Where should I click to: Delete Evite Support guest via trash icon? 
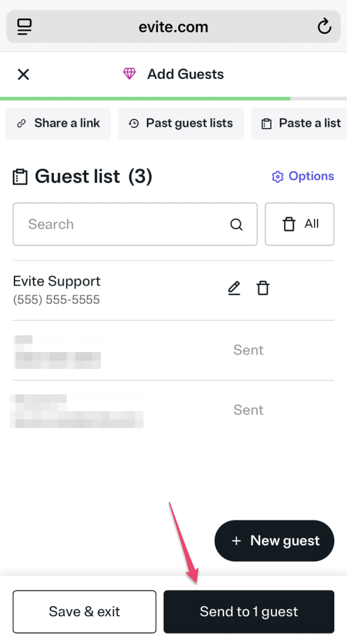click(263, 288)
